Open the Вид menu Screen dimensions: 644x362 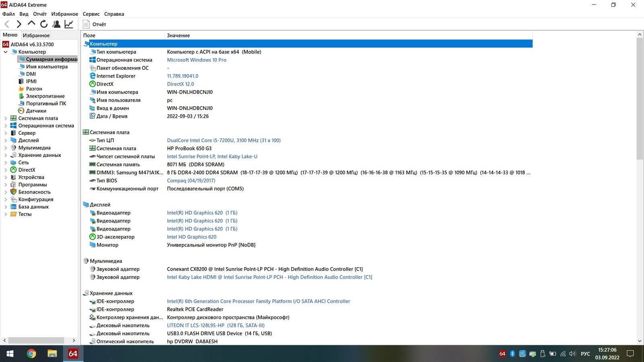point(24,14)
